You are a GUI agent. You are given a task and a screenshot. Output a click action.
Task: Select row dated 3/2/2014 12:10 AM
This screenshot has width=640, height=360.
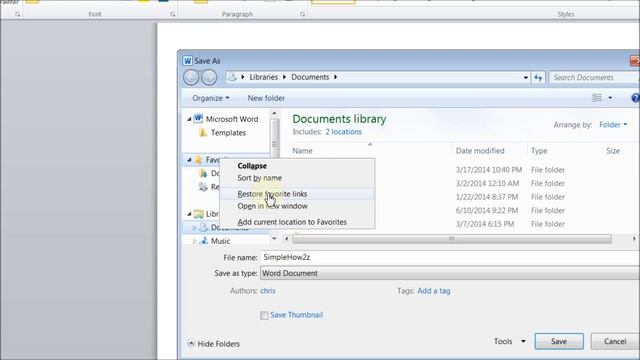487,184
